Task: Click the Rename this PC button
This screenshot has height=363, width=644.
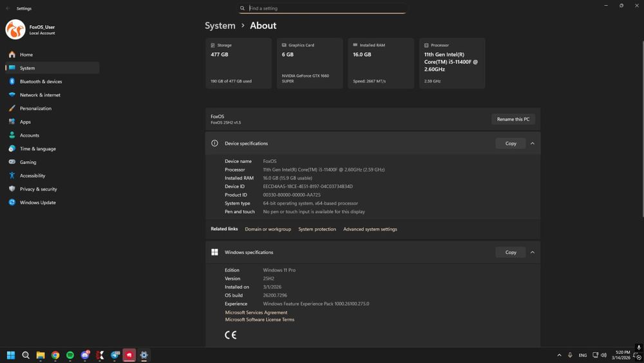Action: tap(513, 119)
